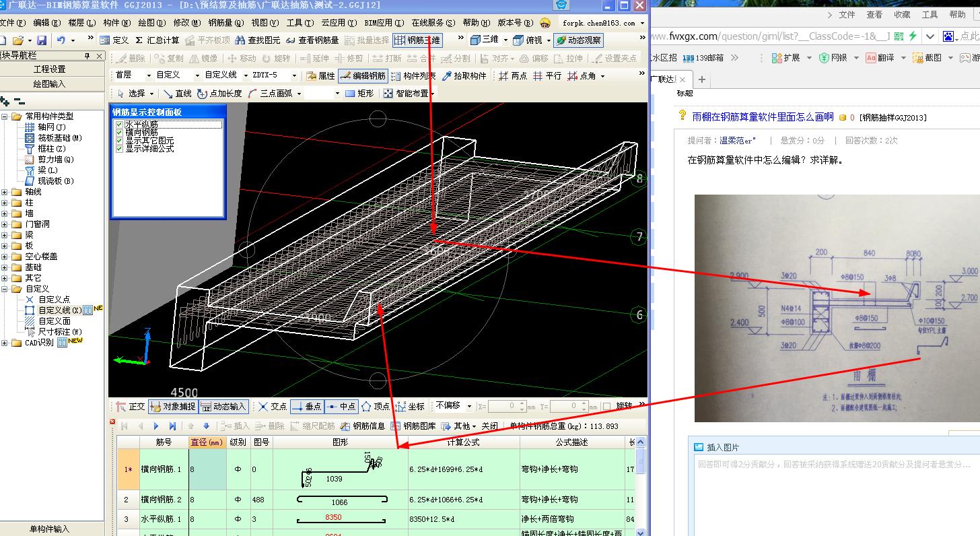Toggle 对象捕捉 object snap
The height and width of the screenshot is (536, 980).
[x=172, y=407]
